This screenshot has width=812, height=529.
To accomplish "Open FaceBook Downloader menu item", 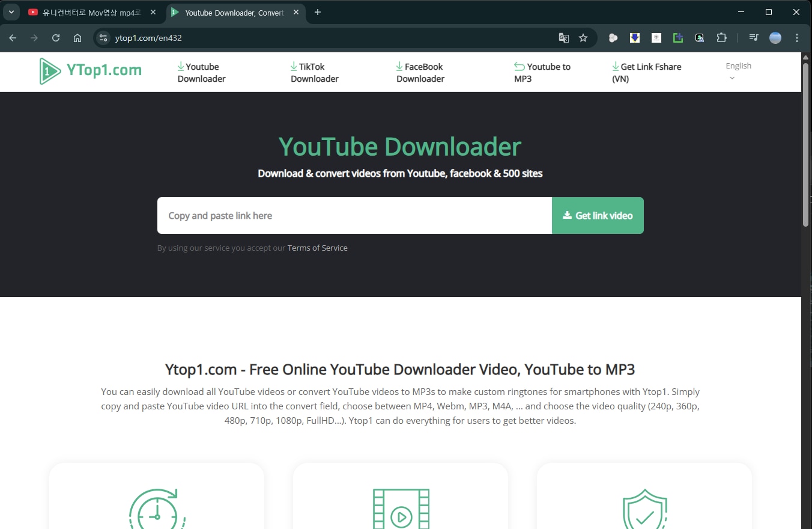I will tap(420, 73).
